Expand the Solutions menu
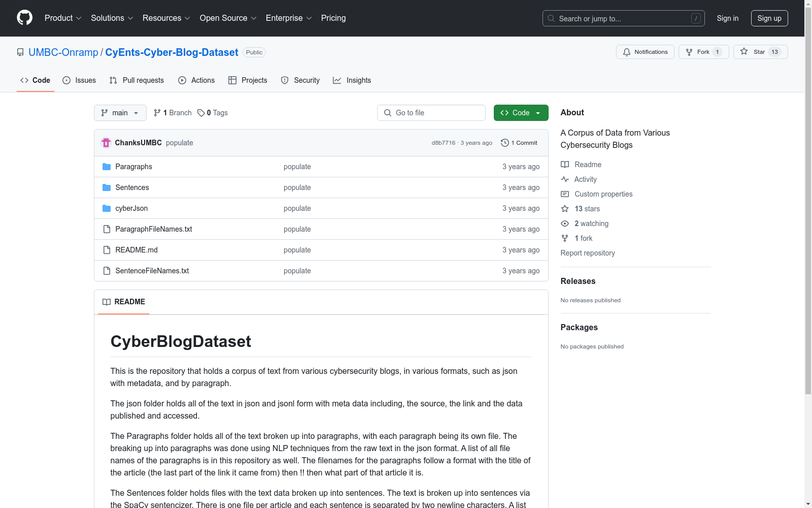Viewport: 812px width, 508px height. tap(112, 18)
